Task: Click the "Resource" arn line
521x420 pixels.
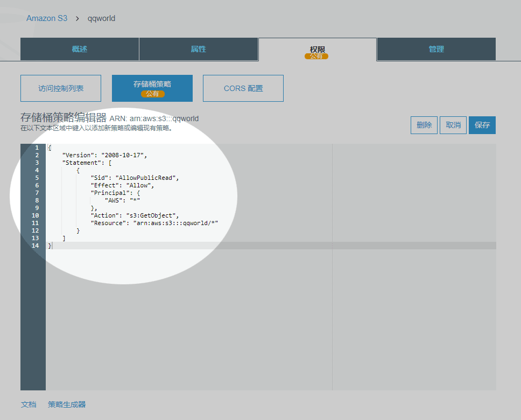Action: click(x=154, y=223)
